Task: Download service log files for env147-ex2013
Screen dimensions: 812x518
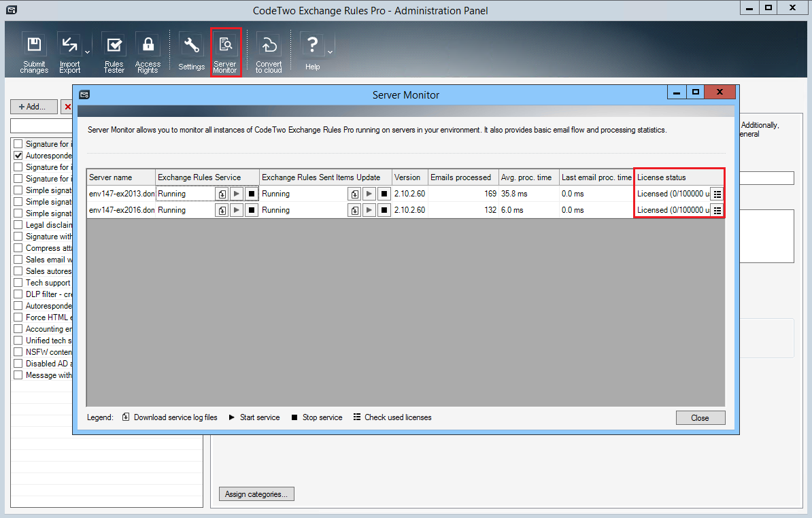Action: click(221, 194)
